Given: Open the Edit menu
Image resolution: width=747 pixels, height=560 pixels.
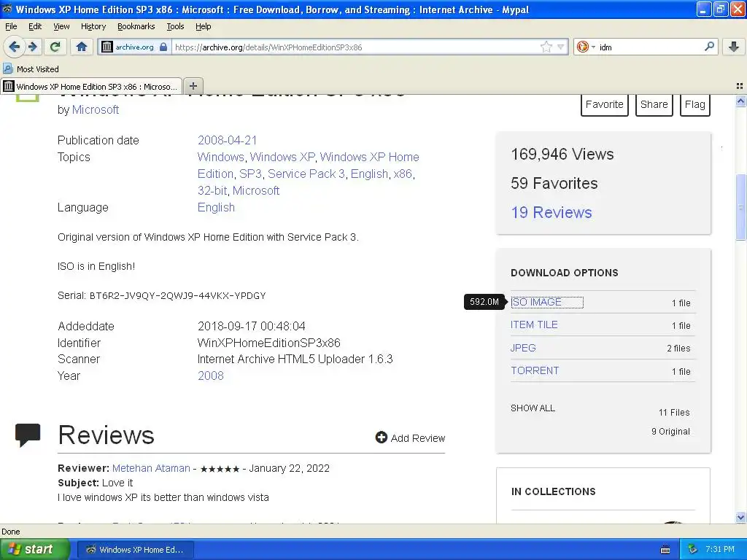Looking at the screenshot, I should click(x=35, y=26).
